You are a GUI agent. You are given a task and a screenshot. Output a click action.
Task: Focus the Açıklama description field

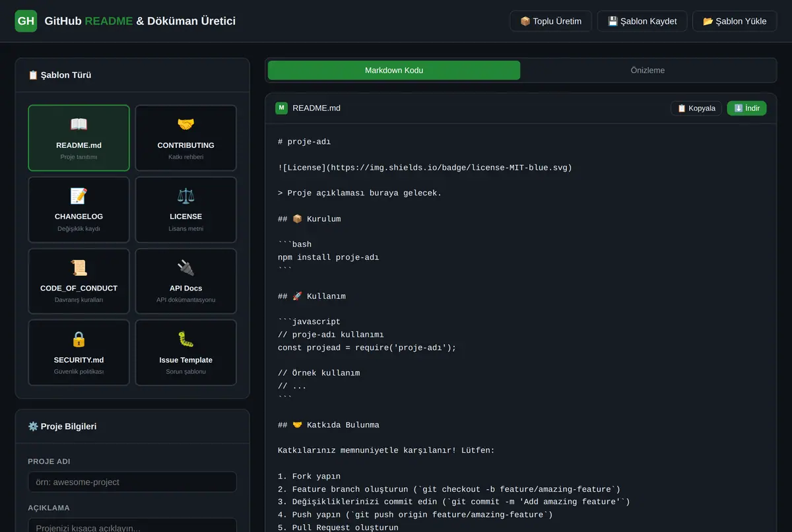pyautogui.click(x=132, y=525)
